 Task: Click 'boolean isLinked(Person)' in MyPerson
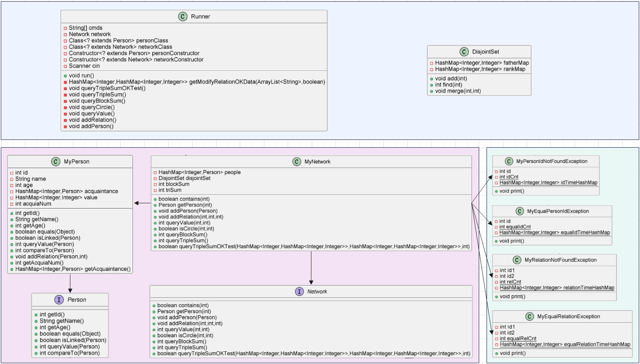coord(48,238)
